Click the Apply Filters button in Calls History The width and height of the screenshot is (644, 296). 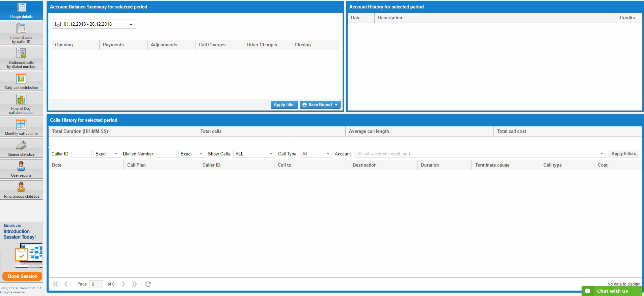coord(624,154)
